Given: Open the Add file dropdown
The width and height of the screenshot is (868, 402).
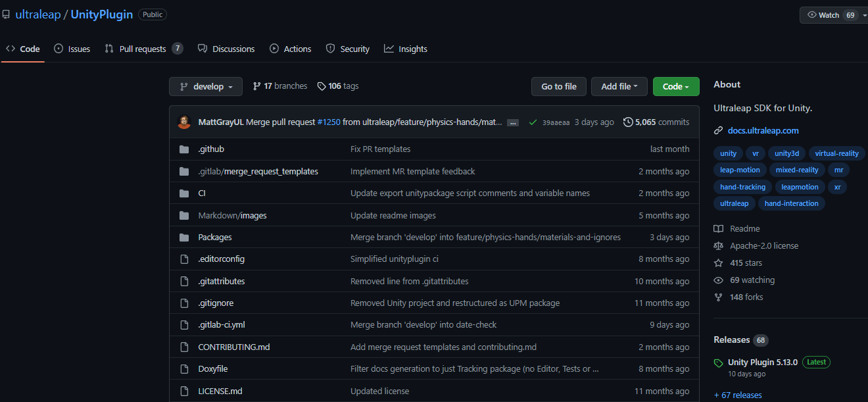Looking at the screenshot, I should (x=619, y=86).
